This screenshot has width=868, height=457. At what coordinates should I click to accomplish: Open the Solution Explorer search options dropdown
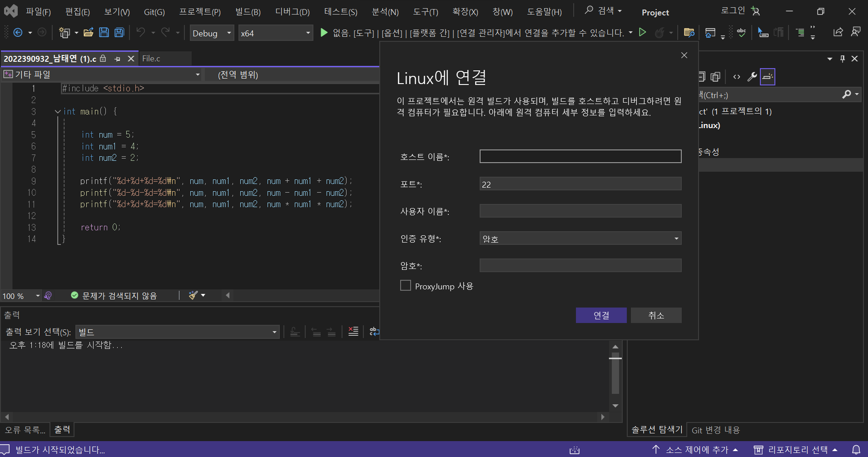tap(857, 94)
